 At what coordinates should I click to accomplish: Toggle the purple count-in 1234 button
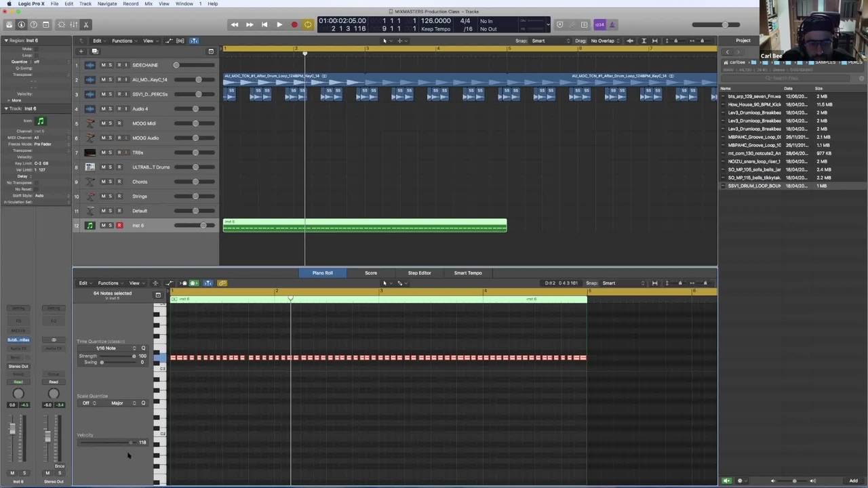pyautogui.click(x=599, y=25)
